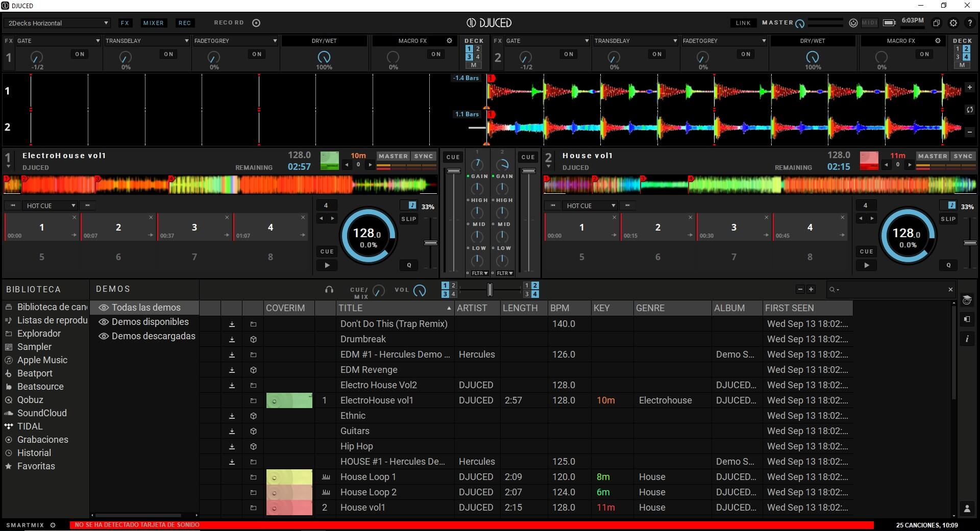Clear the search field with X
Image resolution: width=980 pixels, height=531 pixels.
tap(950, 290)
